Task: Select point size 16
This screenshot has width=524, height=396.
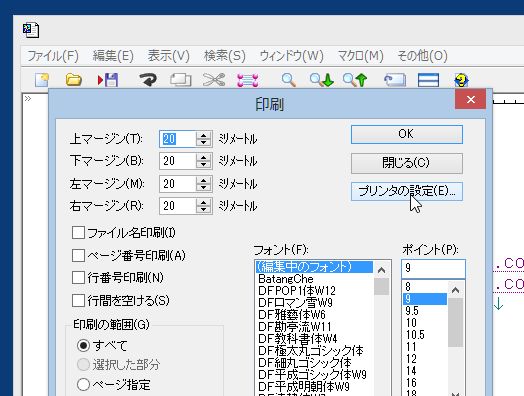Action: click(x=425, y=383)
